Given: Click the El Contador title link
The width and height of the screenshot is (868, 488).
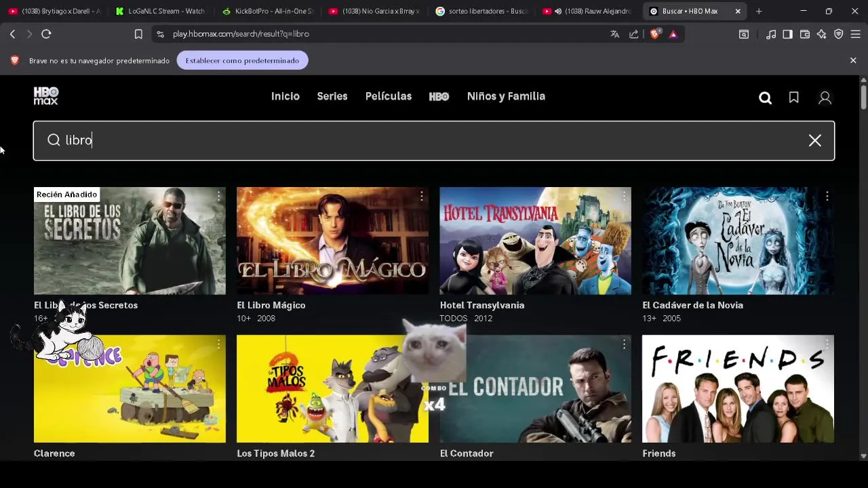Looking at the screenshot, I should click(467, 453).
